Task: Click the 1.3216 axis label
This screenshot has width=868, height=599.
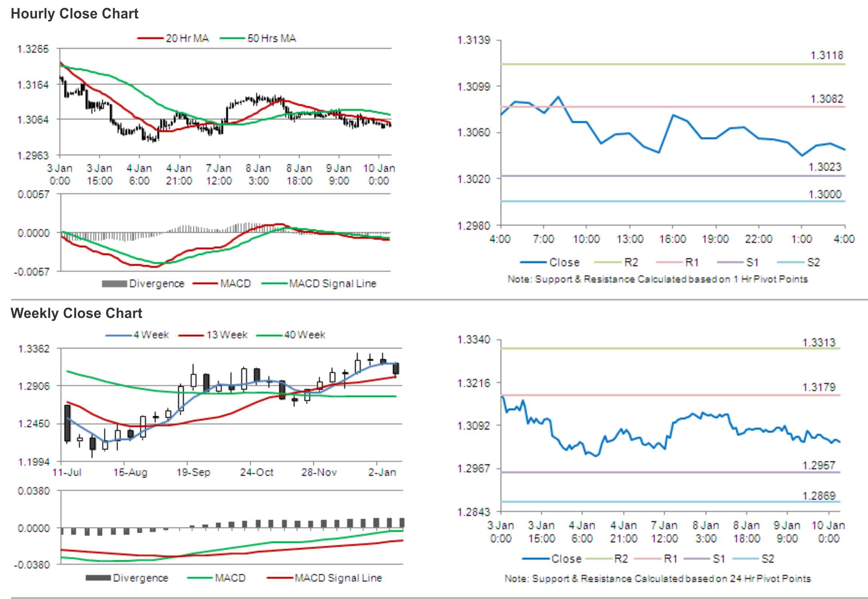Action: point(474,383)
